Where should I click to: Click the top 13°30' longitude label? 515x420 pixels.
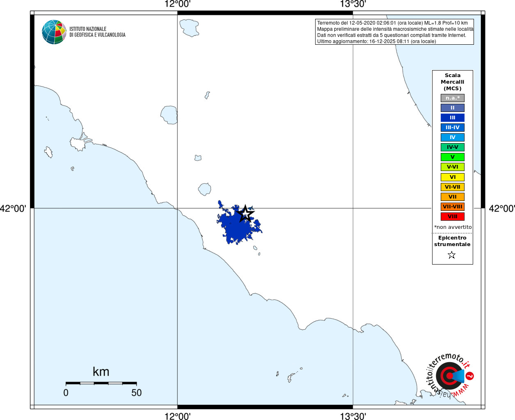pos(353,5)
